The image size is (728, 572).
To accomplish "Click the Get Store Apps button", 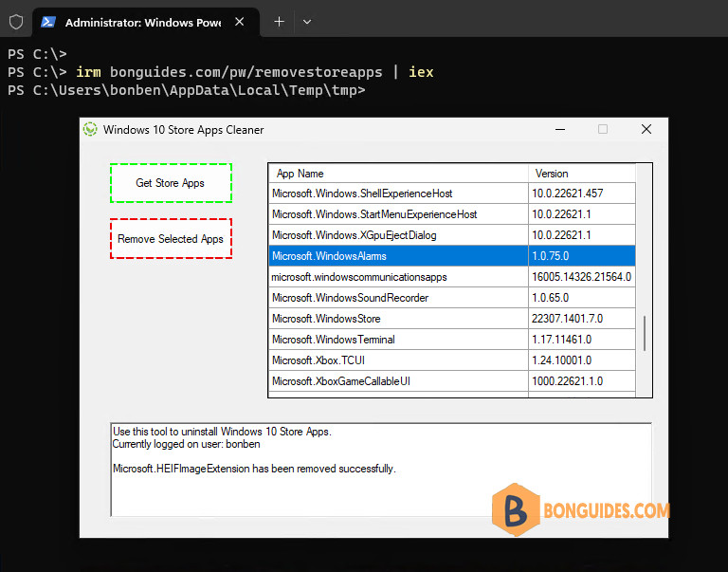I will tap(171, 183).
